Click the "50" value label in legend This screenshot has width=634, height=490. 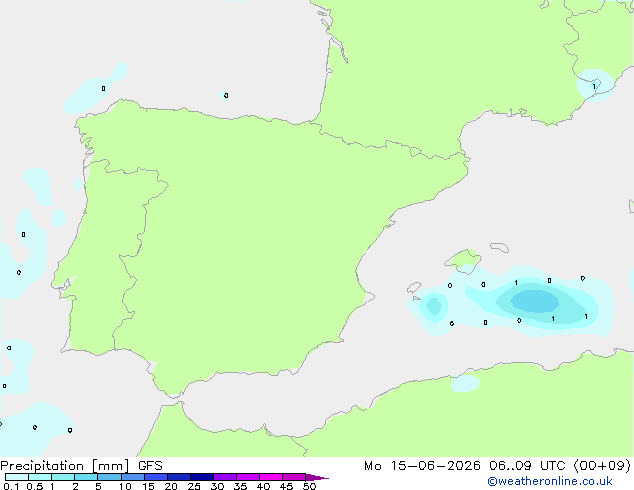[309, 486]
